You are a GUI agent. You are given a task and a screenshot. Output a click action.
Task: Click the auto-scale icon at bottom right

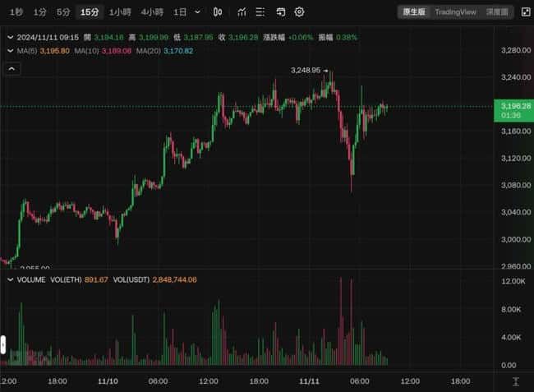click(x=515, y=382)
